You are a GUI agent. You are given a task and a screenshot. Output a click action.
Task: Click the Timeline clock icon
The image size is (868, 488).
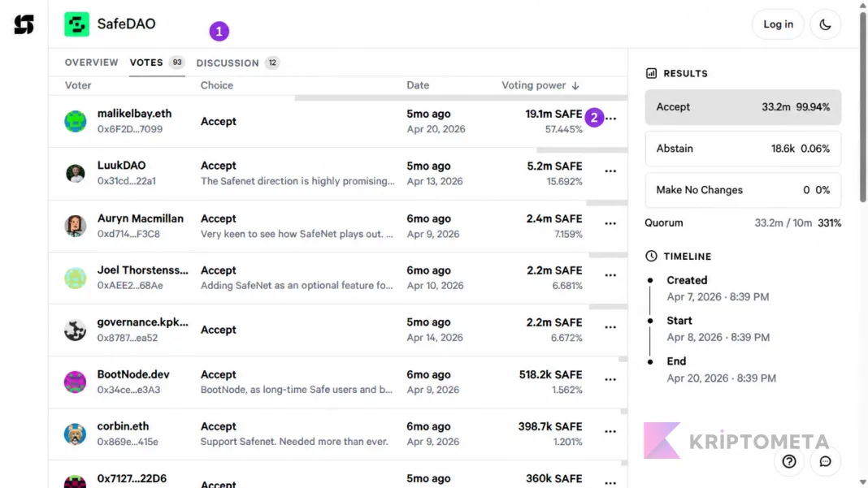651,256
